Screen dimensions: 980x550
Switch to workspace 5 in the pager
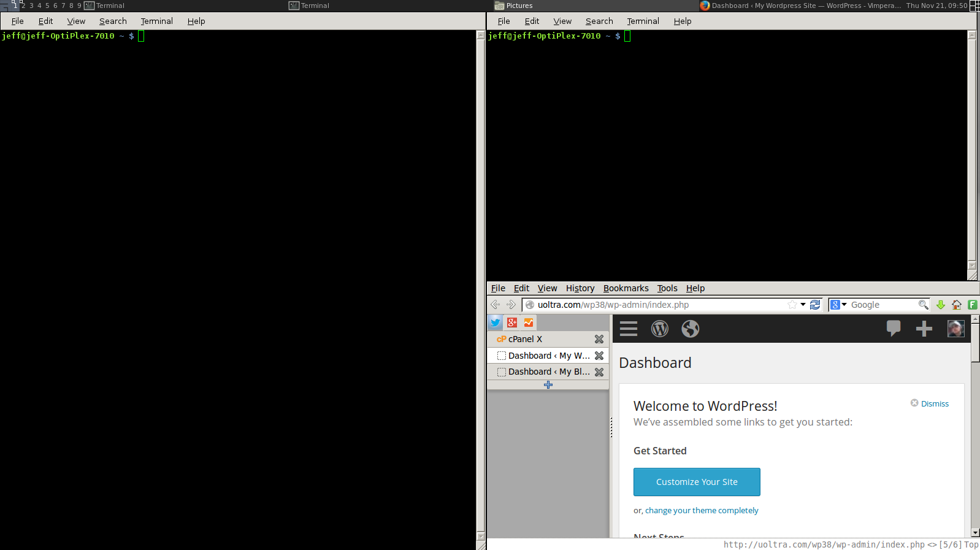(47, 6)
